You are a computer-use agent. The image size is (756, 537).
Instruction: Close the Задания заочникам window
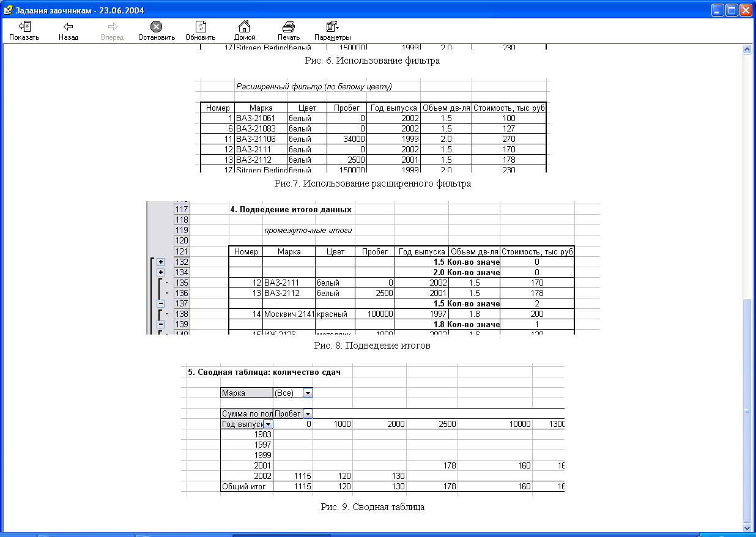(x=746, y=10)
